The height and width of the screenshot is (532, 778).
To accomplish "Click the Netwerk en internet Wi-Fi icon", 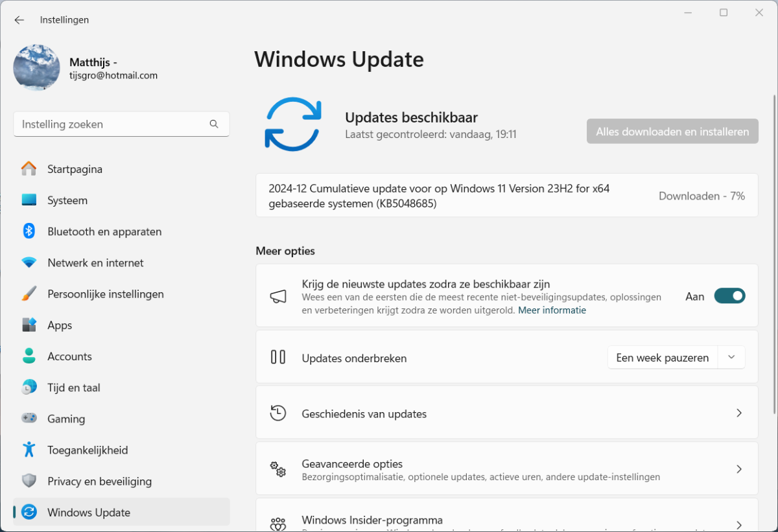I will point(29,262).
